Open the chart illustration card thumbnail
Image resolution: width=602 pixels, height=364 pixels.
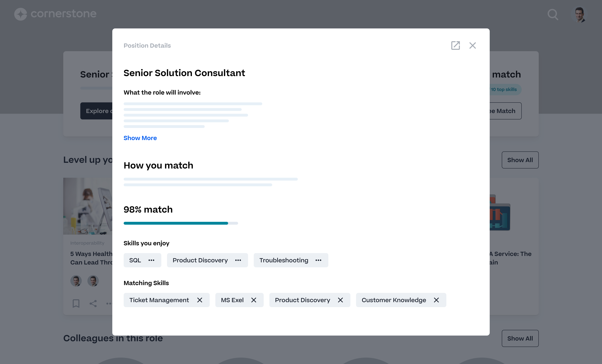pyautogui.click(x=500, y=212)
